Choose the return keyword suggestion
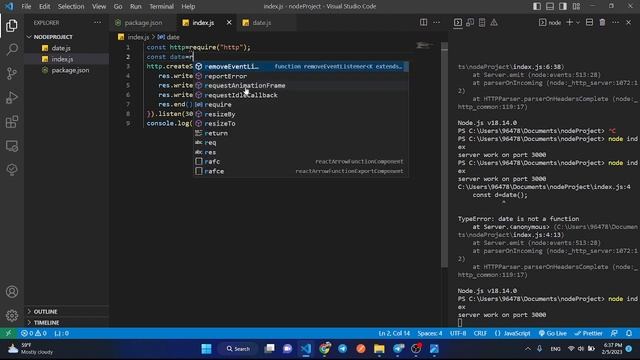 pyautogui.click(x=301, y=133)
